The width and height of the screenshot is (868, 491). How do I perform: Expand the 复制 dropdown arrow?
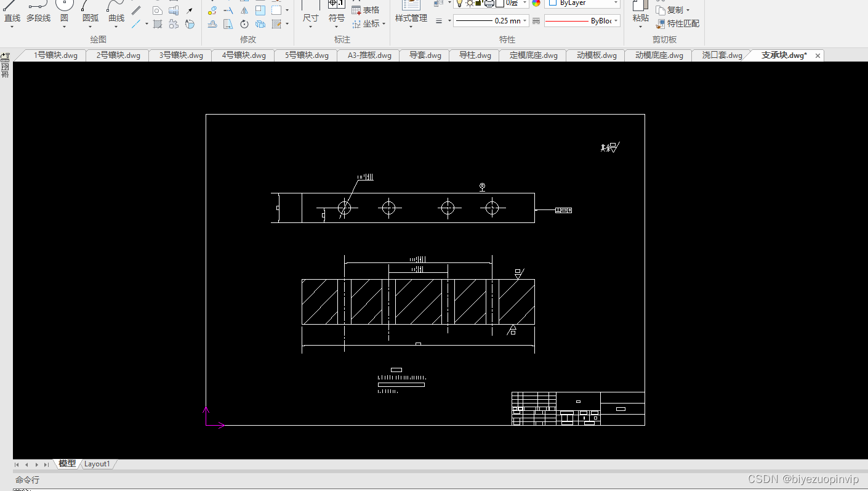tap(688, 10)
